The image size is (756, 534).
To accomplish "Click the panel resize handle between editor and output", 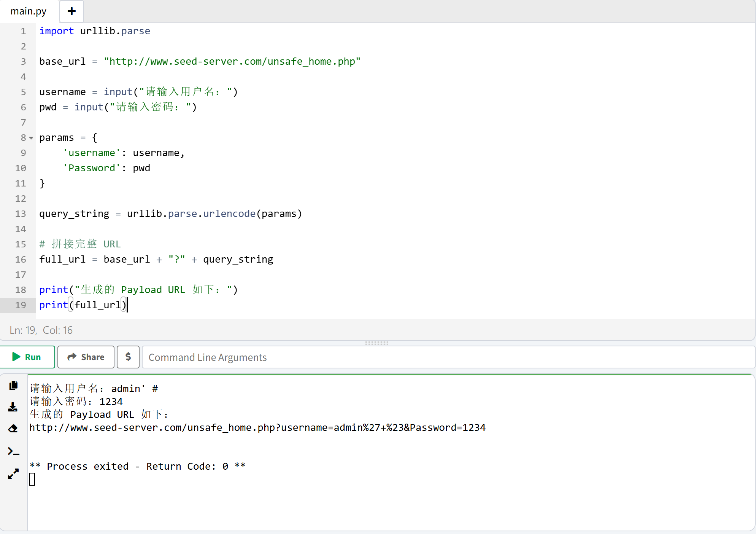I will pos(377,343).
